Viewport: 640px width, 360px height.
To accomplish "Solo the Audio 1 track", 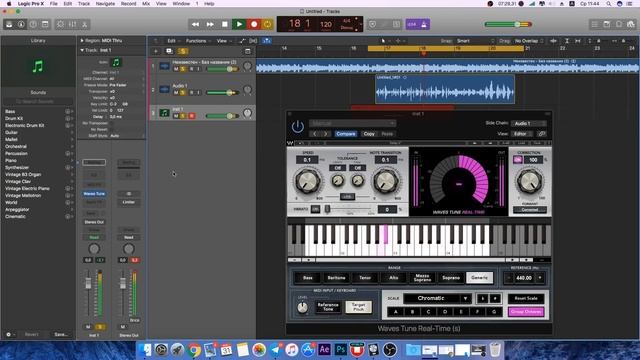I will [183, 93].
